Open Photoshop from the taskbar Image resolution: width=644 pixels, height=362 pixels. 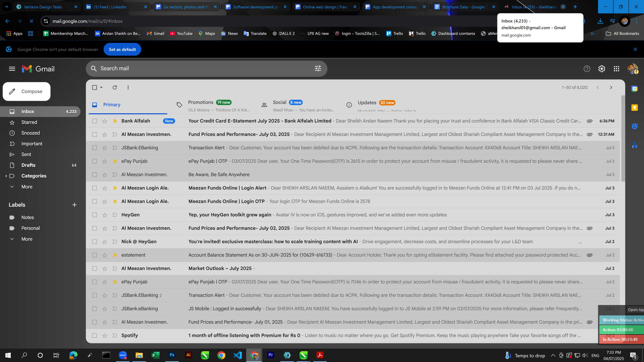(x=172, y=355)
